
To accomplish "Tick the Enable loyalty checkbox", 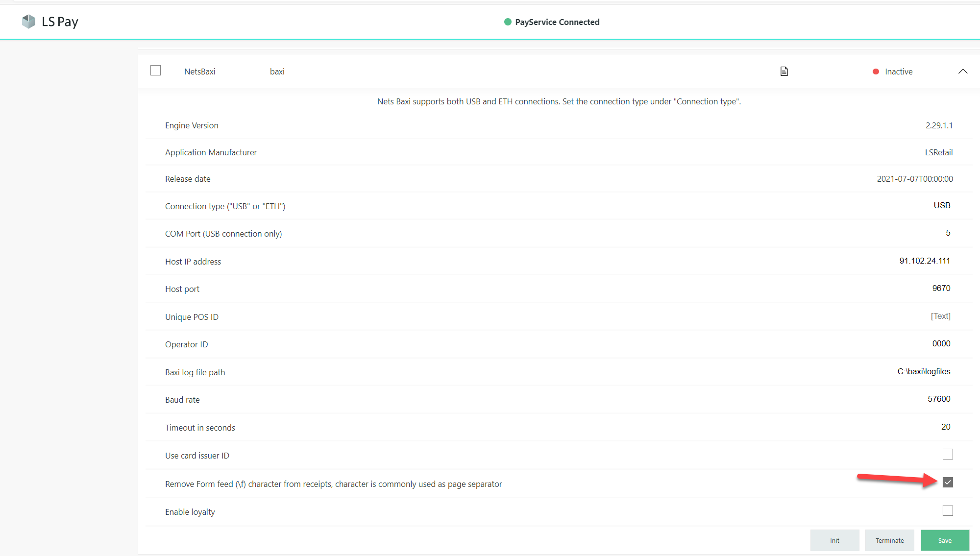I will [x=948, y=511].
